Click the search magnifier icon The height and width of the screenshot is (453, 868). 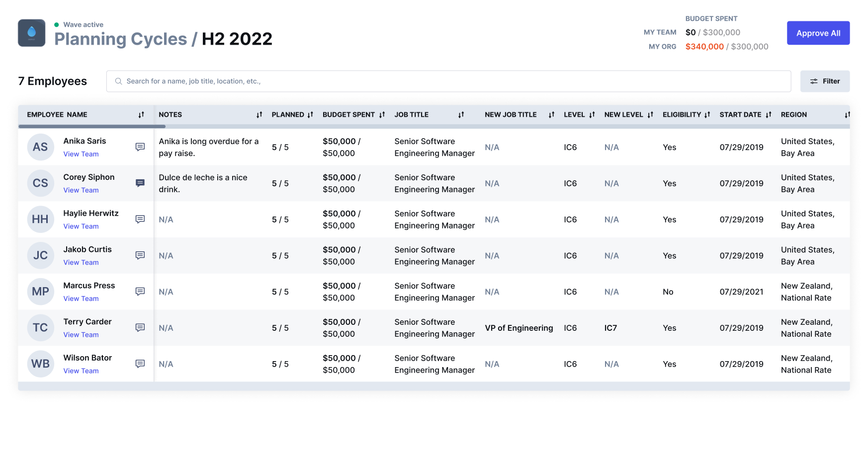118,81
